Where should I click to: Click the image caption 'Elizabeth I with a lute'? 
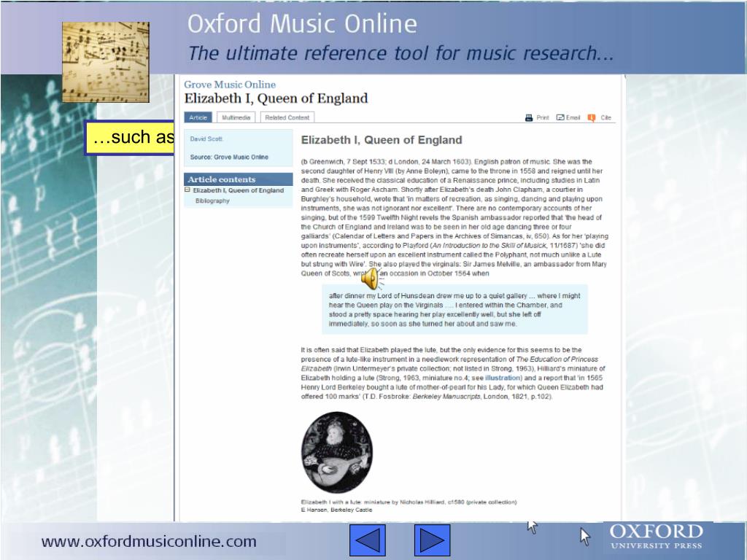(x=409, y=502)
